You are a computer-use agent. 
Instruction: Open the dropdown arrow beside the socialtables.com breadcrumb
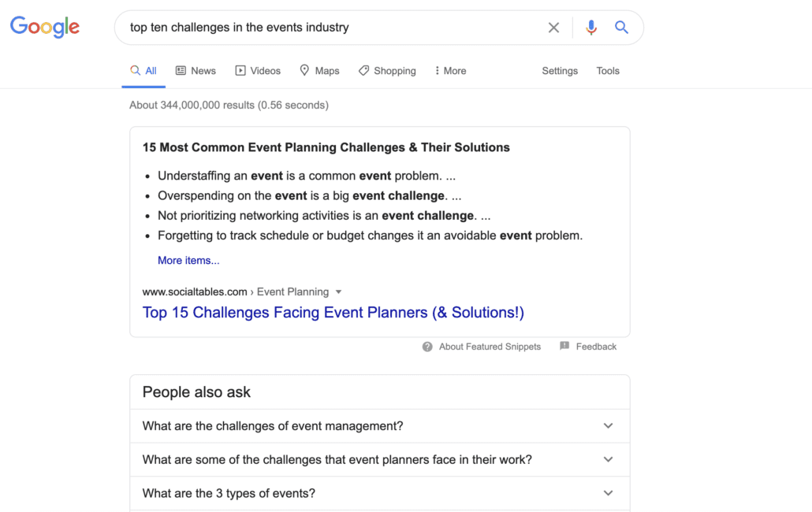tap(339, 291)
